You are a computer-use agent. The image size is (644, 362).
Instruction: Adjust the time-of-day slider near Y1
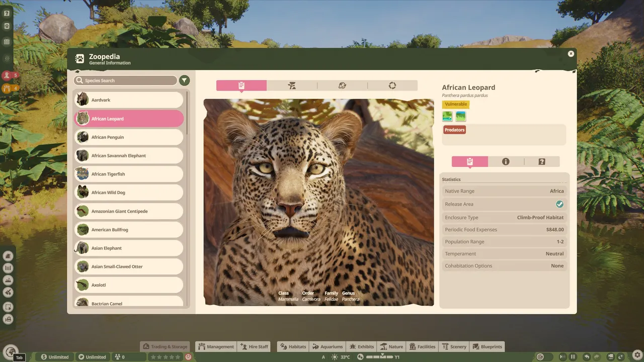pyautogui.click(x=379, y=357)
